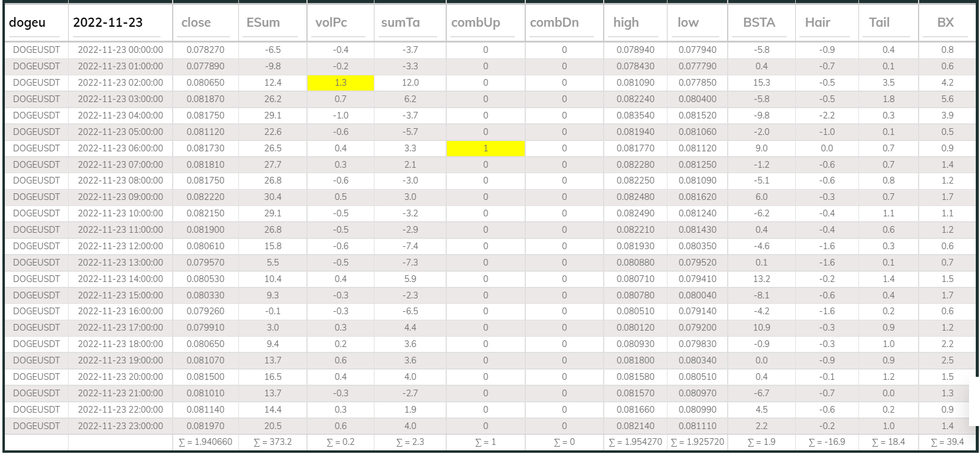This screenshot has height=454, width=980.
Task: Select the Hair column filter input
Action: [x=826, y=23]
